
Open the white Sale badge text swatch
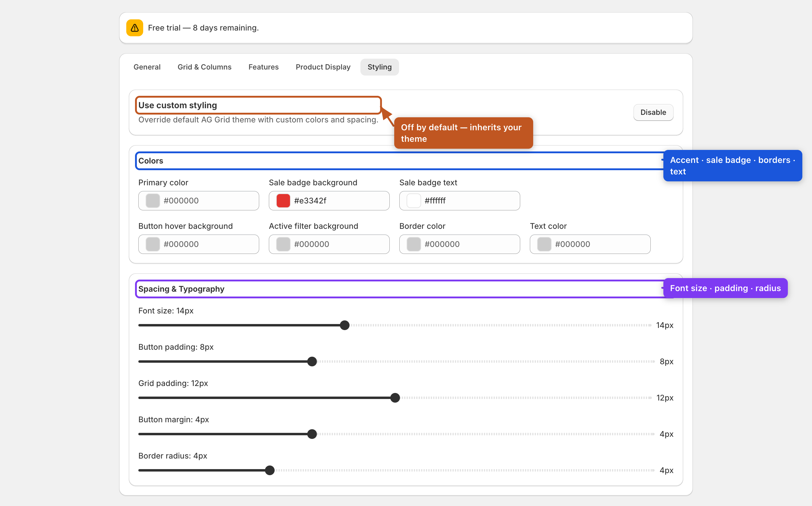[x=414, y=201]
